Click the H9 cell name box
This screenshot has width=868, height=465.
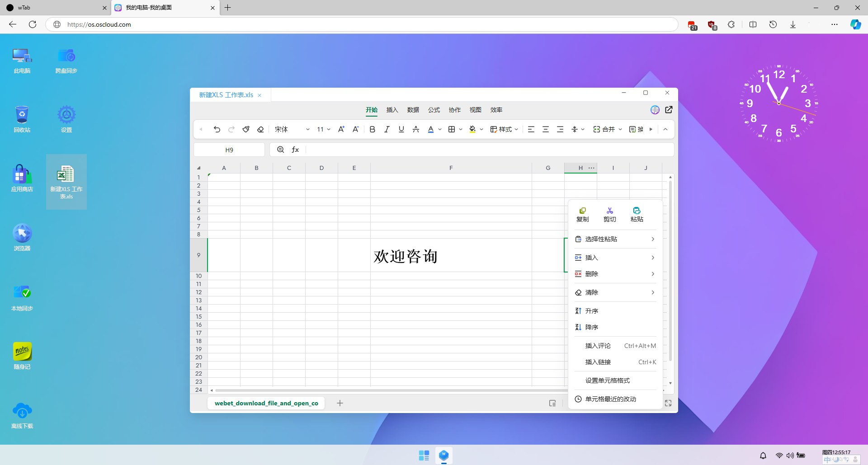coord(229,150)
